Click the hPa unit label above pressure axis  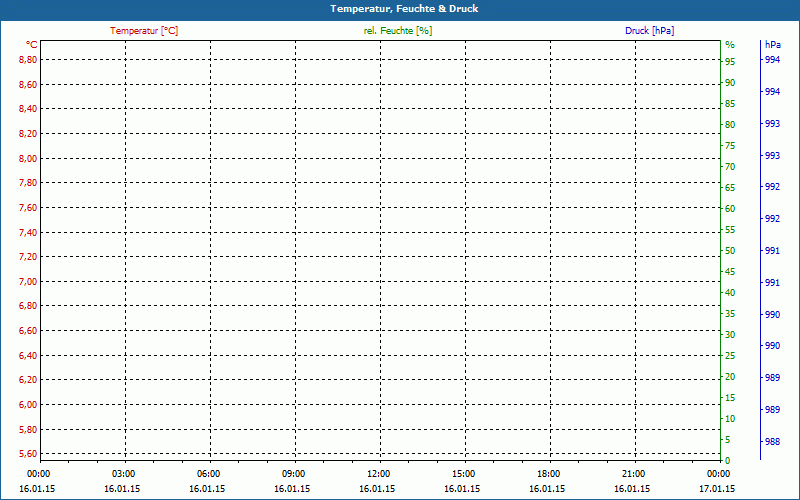click(773, 45)
